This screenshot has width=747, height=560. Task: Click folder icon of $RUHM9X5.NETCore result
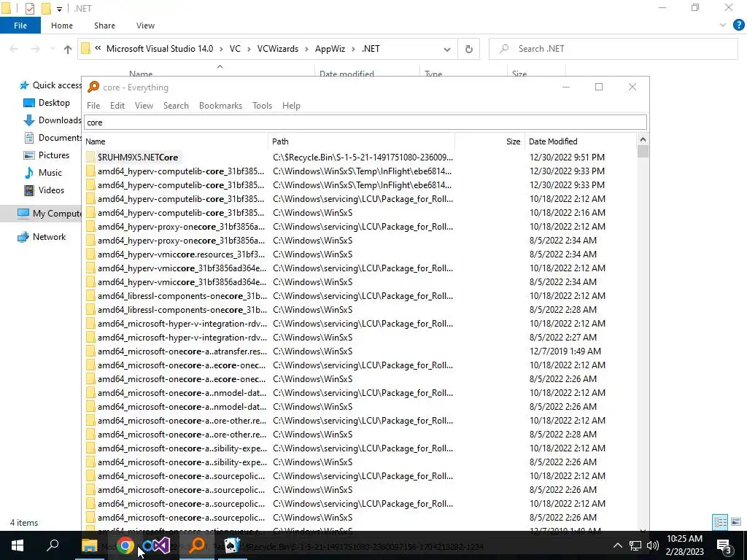90,157
